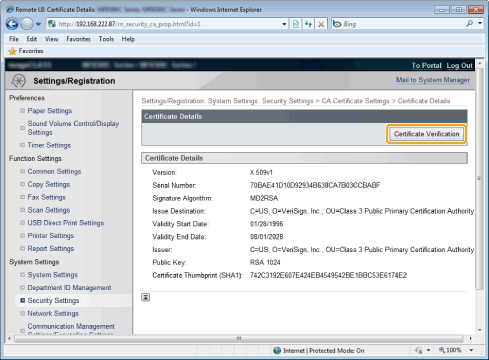Open the Edit menu
Viewport: 489px width, 360px height.
pos(32,39)
